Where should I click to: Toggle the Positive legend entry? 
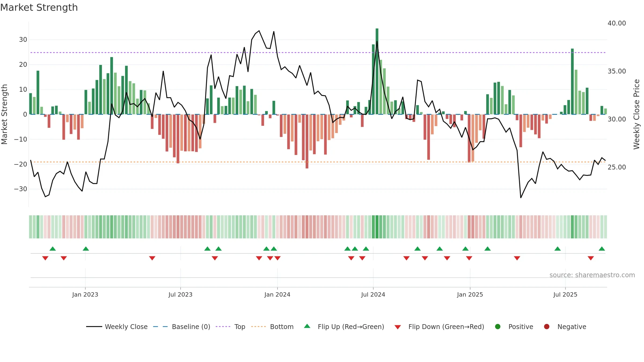514,327
